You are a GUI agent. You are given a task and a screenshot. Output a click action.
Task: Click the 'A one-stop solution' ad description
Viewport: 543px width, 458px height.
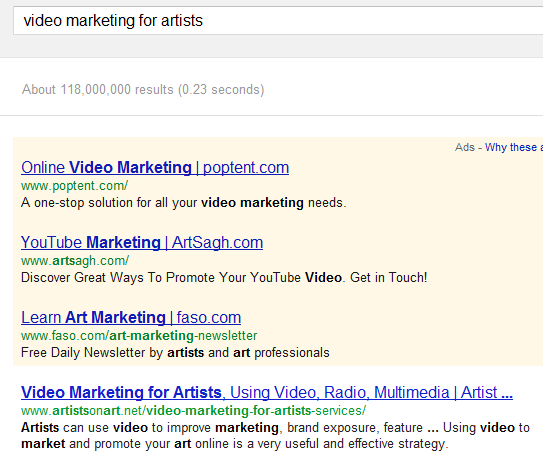pyautogui.click(x=184, y=203)
